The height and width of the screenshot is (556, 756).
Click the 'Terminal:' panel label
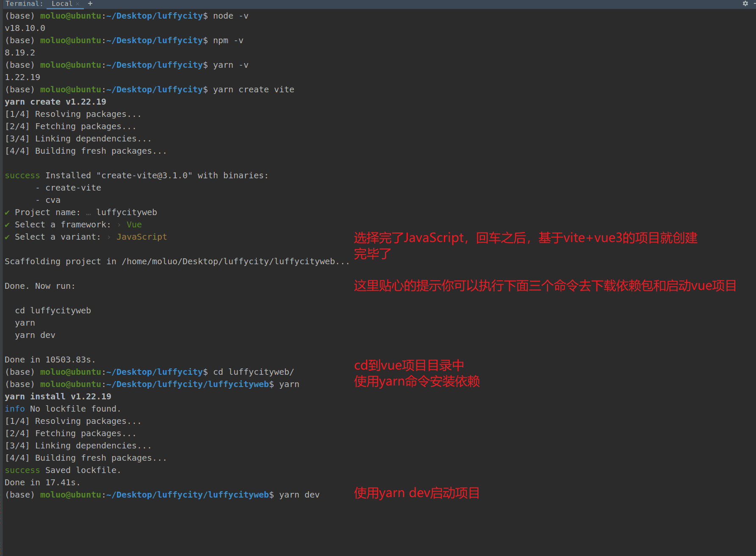tap(24, 4)
